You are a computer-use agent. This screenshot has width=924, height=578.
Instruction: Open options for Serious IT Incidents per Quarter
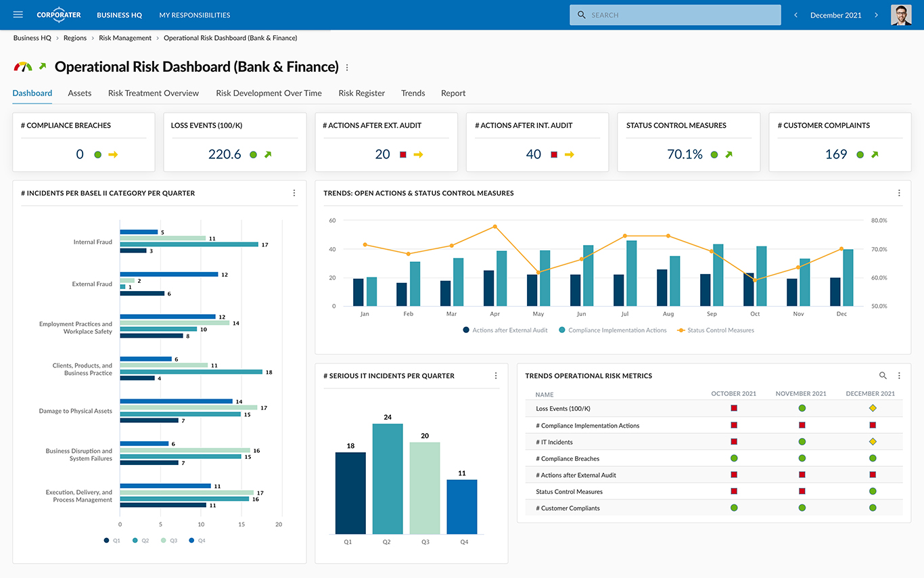click(496, 375)
